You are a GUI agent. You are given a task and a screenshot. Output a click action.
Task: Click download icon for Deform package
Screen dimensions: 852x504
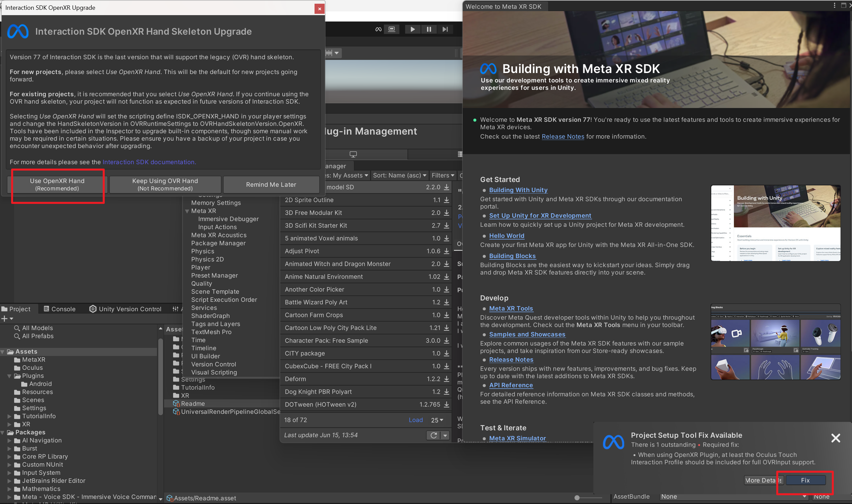[x=446, y=379]
